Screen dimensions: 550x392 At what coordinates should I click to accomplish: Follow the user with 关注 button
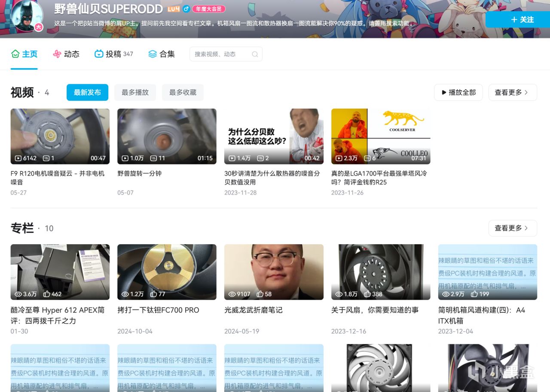tap(518, 20)
